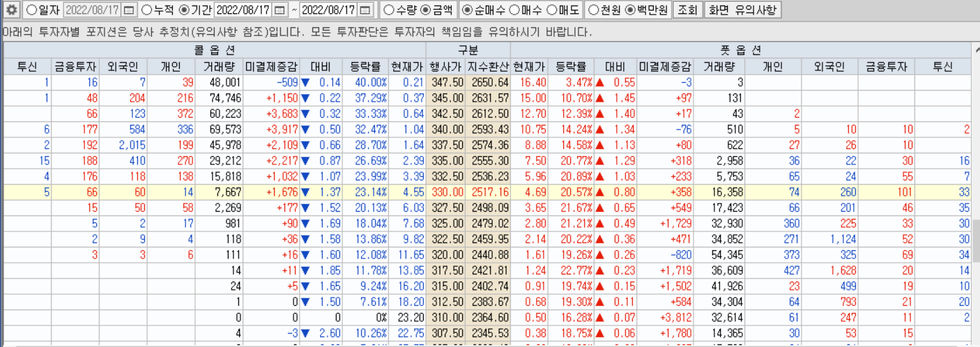Click the 구분 group header
The height and width of the screenshot is (347, 980).
click(x=468, y=51)
